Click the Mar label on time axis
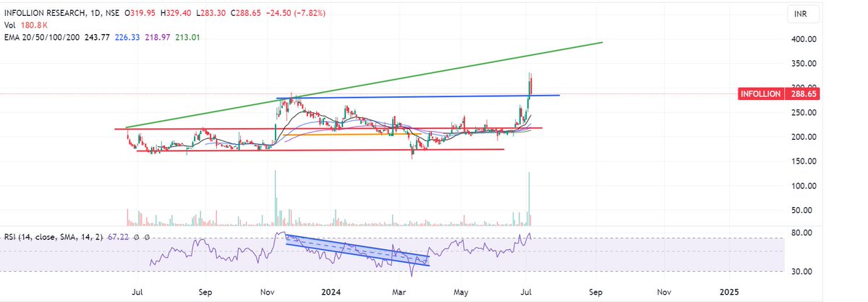868x302 pixels. pyautogui.click(x=399, y=293)
